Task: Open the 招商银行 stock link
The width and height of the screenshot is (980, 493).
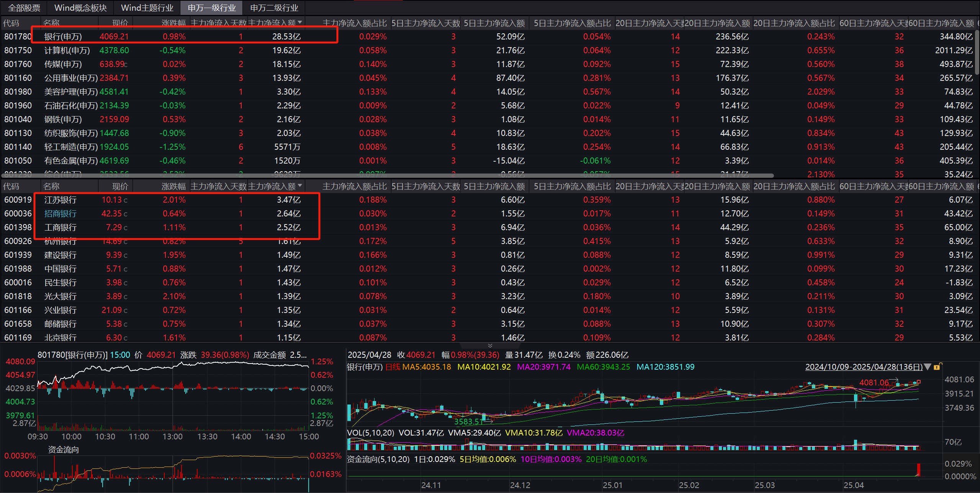Action: pos(60,213)
